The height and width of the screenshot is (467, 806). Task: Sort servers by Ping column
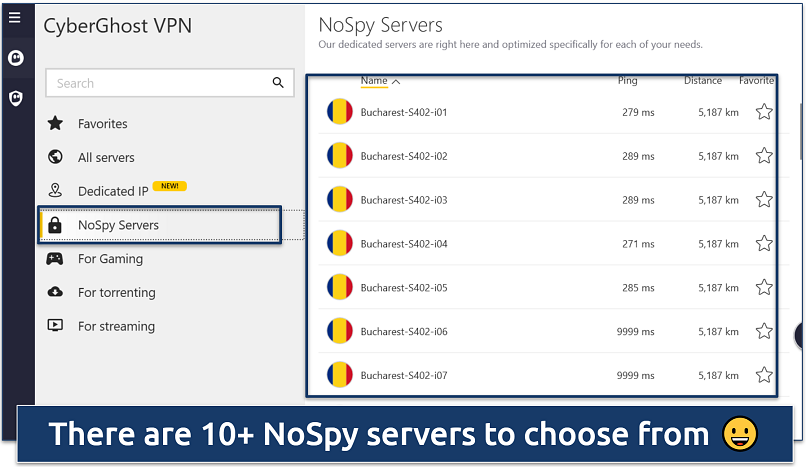pos(627,81)
